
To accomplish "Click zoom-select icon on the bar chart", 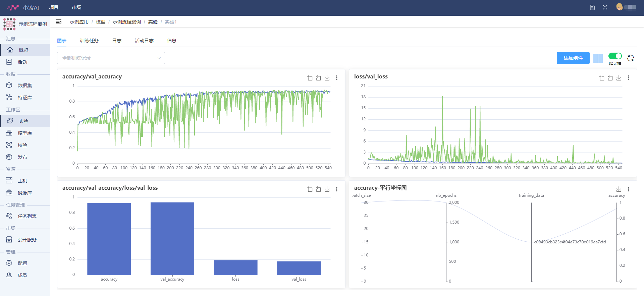I will (310, 189).
